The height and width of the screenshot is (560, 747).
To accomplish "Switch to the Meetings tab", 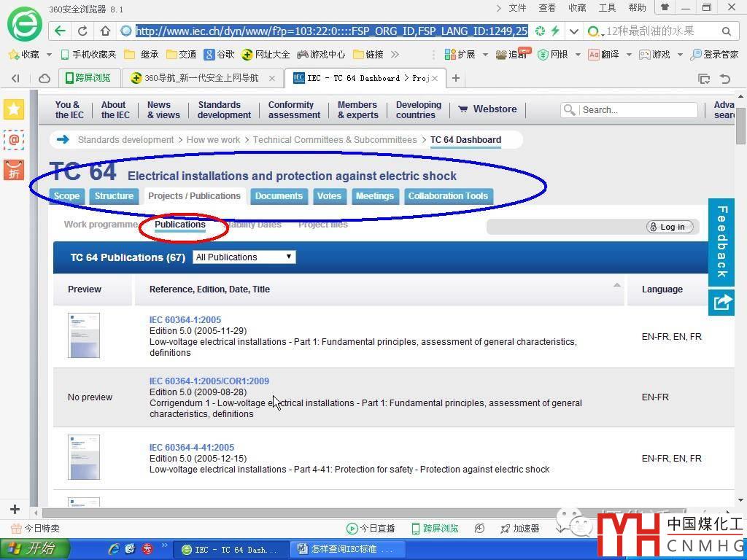I will (374, 196).
